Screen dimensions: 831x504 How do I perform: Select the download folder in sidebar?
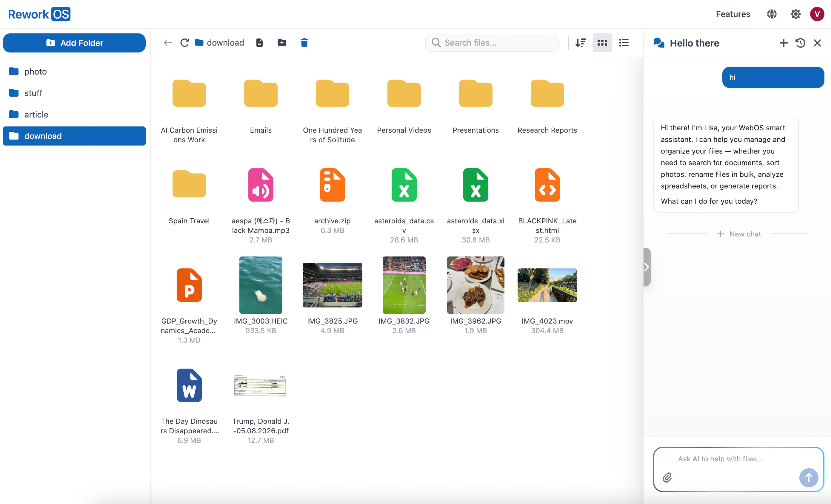click(x=74, y=136)
